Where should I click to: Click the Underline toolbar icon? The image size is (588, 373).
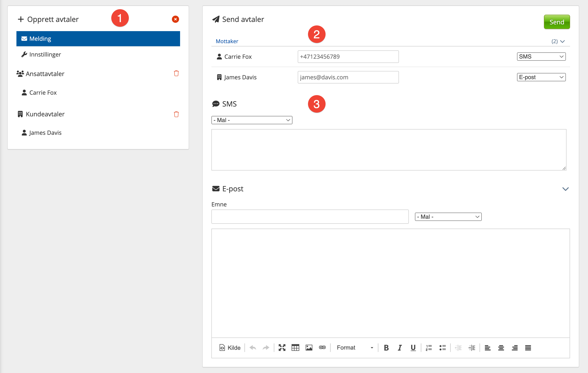413,348
